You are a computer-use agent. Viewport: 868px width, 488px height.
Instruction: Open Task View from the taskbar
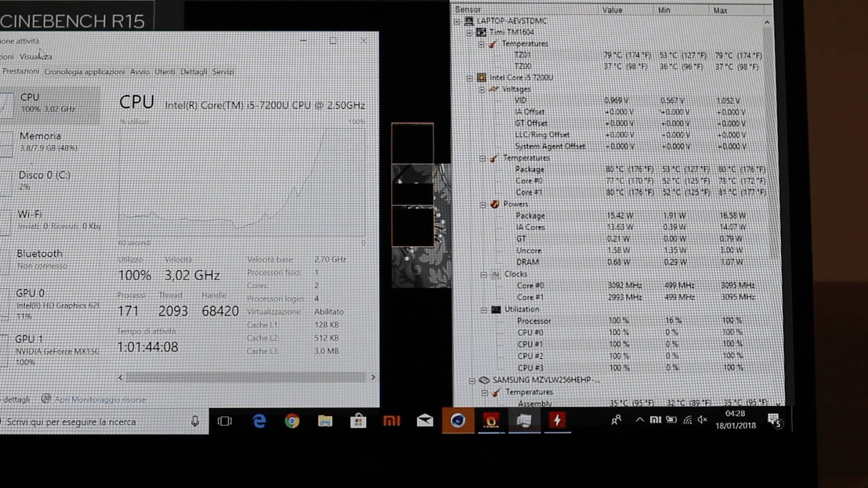225,421
